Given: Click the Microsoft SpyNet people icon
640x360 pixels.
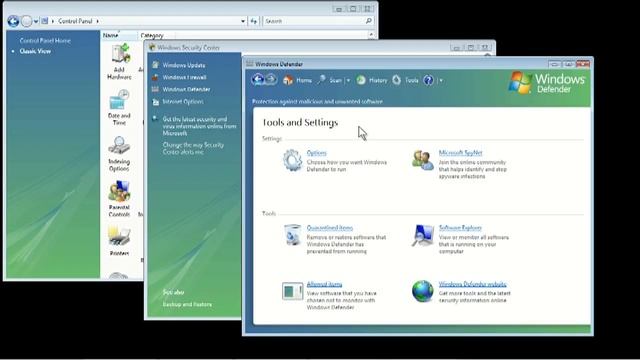Looking at the screenshot, I should point(422,160).
